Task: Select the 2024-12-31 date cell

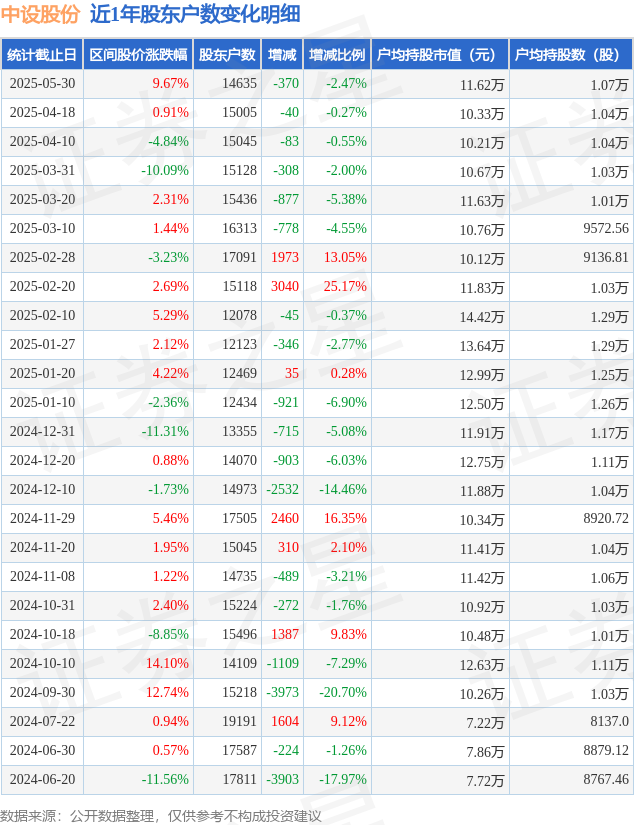Action: pos(43,431)
